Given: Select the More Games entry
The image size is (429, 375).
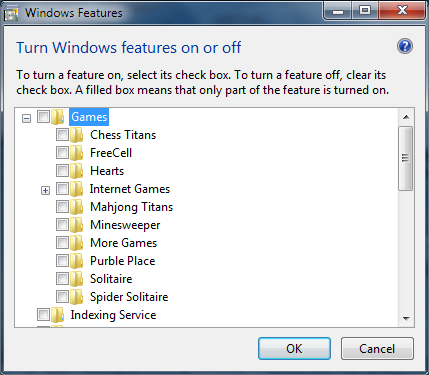Looking at the screenshot, I should [x=123, y=243].
